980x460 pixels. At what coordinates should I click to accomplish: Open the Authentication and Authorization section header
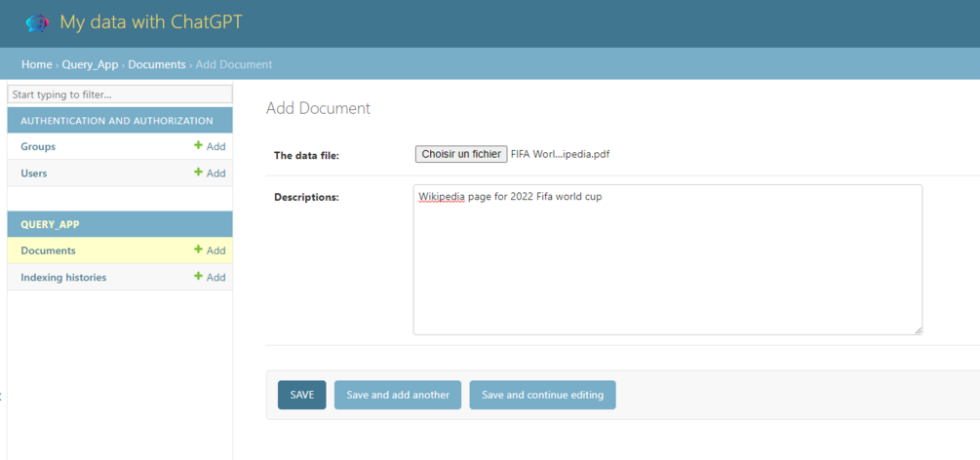pos(117,121)
